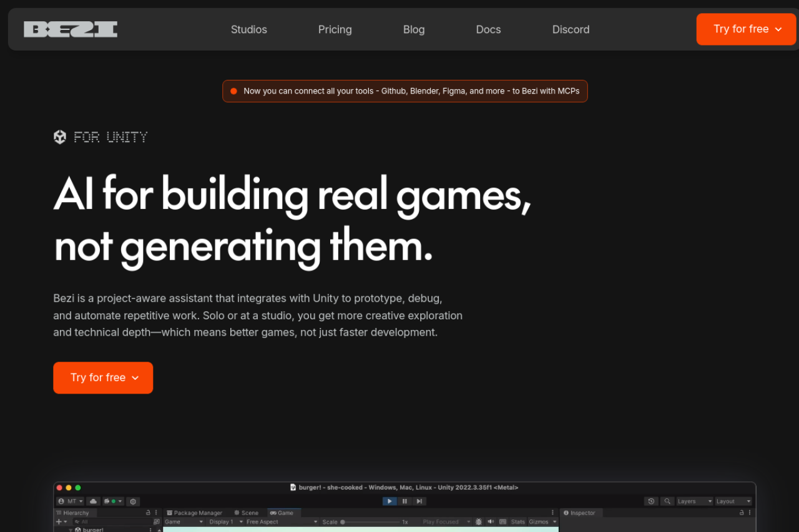Viewport: 799px width, 532px height.
Task: Toggle the Inspector panel lock icon
Action: [742, 513]
